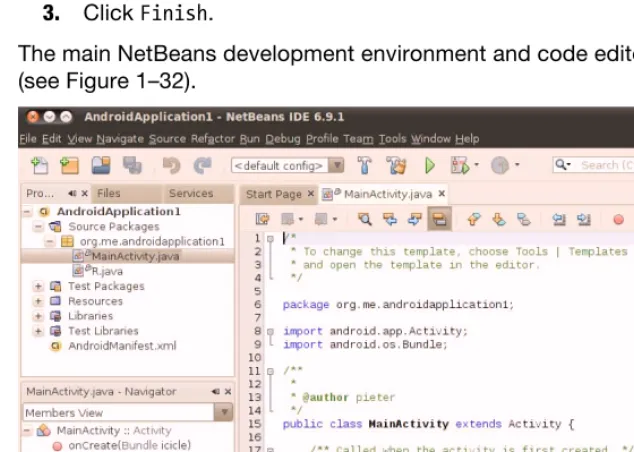Click Previous Bookmark editor icon
This screenshot has width=634, height=452.
[x=473, y=219]
